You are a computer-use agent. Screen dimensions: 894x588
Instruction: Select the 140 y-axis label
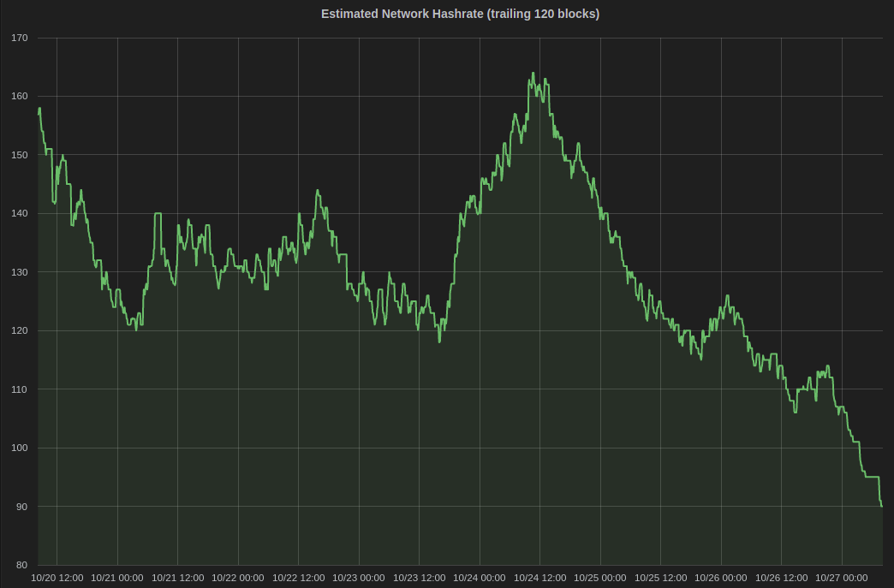(x=20, y=214)
